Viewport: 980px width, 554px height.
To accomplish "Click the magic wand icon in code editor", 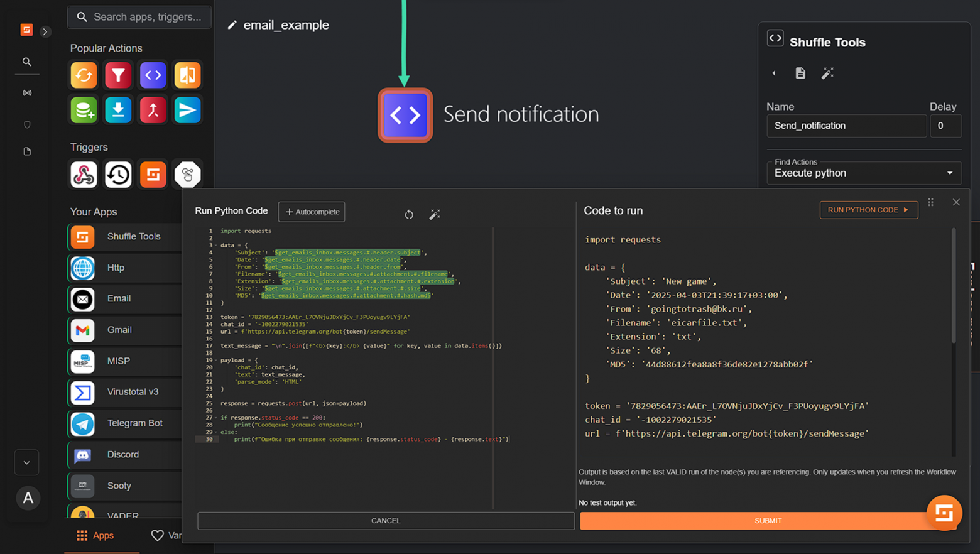I will pyautogui.click(x=434, y=215).
